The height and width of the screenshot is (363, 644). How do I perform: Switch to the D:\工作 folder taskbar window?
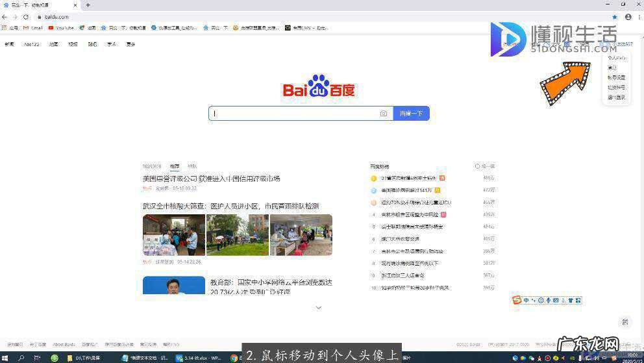(x=84, y=358)
